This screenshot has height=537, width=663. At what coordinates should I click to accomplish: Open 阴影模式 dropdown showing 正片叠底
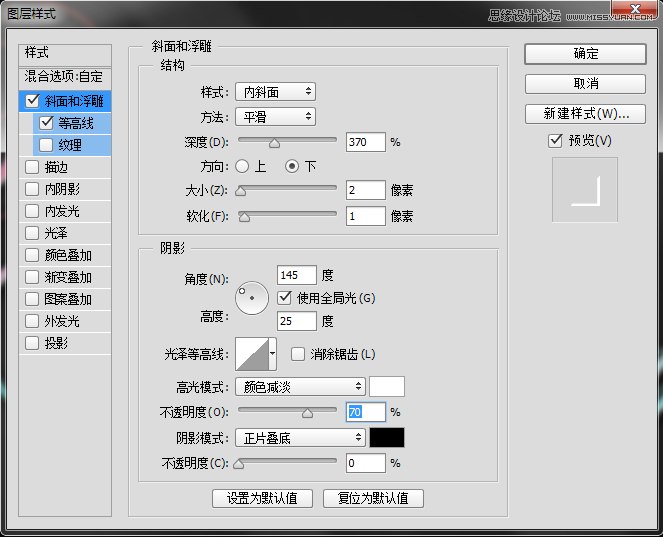pyautogui.click(x=300, y=438)
